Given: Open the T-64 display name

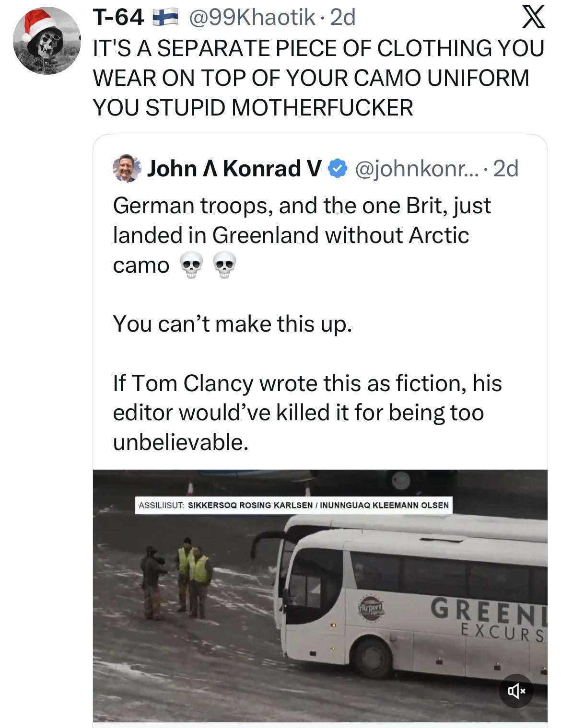Looking at the screenshot, I should 118,18.
